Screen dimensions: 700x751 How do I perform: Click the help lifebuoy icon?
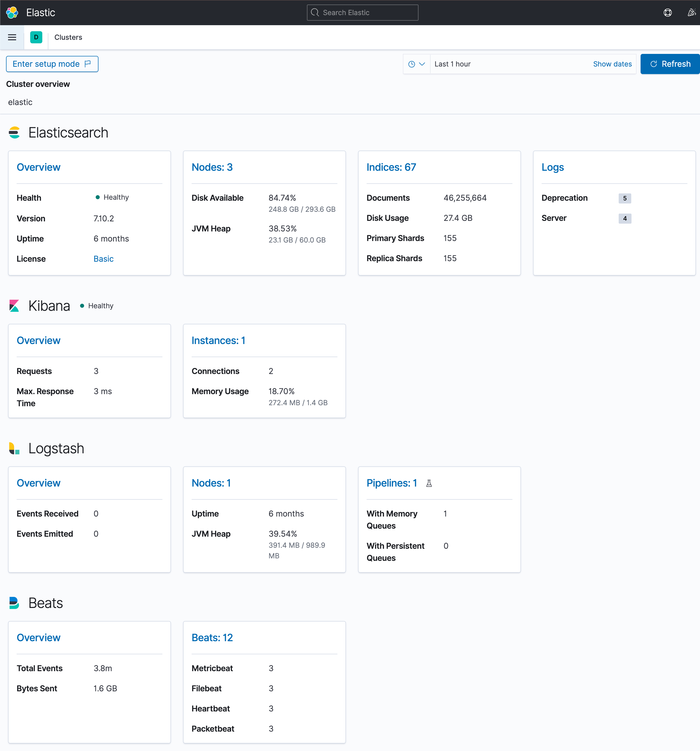(x=668, y=13)
